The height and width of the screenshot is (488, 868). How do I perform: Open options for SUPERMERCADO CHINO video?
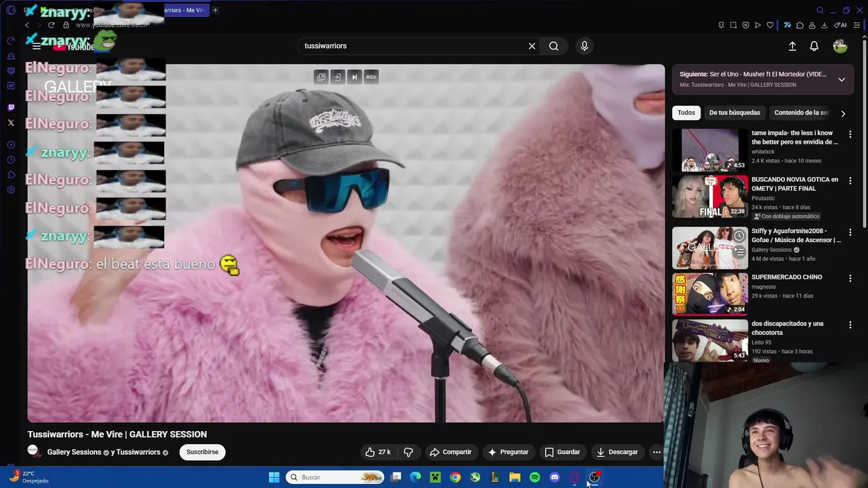pos(850,279)
